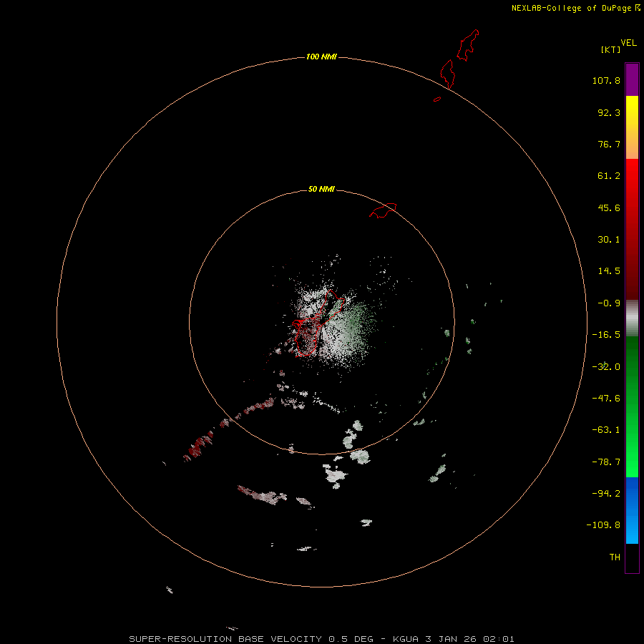Click the 61.2 legend value
Screen dimensions: 644x644
(609, 176)
